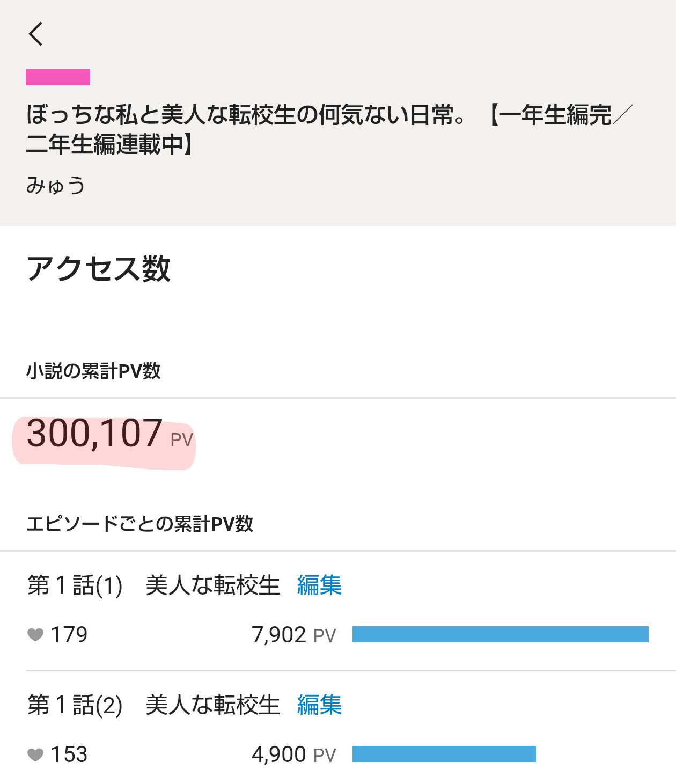Click the blue PV bar for 第1話(1)
Image resolution: width=676 pixels, height=784 pixels.
click(x=500, y=634)
